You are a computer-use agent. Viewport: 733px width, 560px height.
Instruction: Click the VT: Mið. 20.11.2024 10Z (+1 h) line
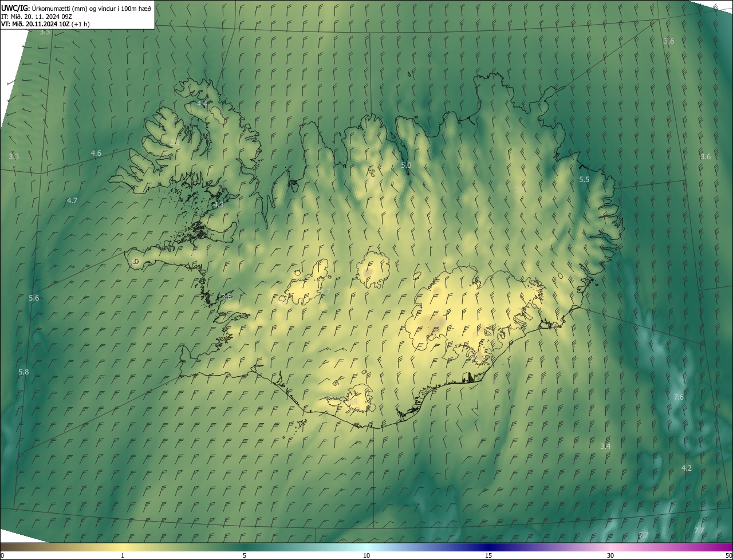tap(45, 24)
